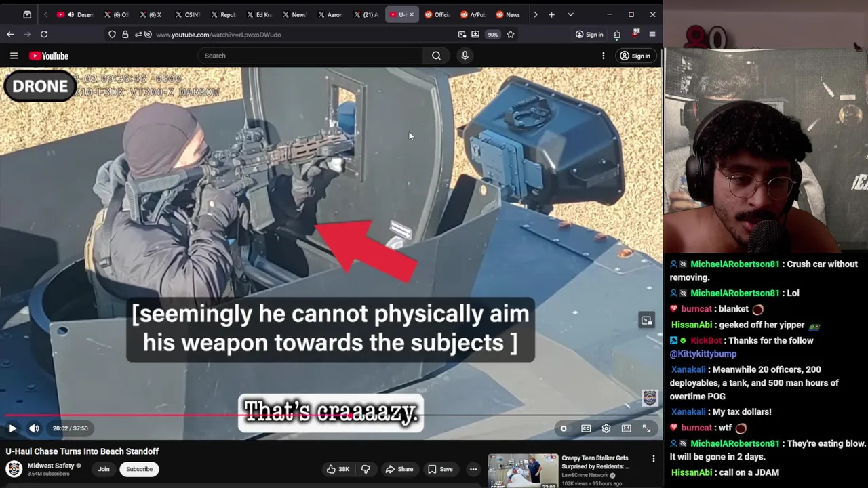
Task: Open the red-badged extension icon
Action: click(635, 34)
